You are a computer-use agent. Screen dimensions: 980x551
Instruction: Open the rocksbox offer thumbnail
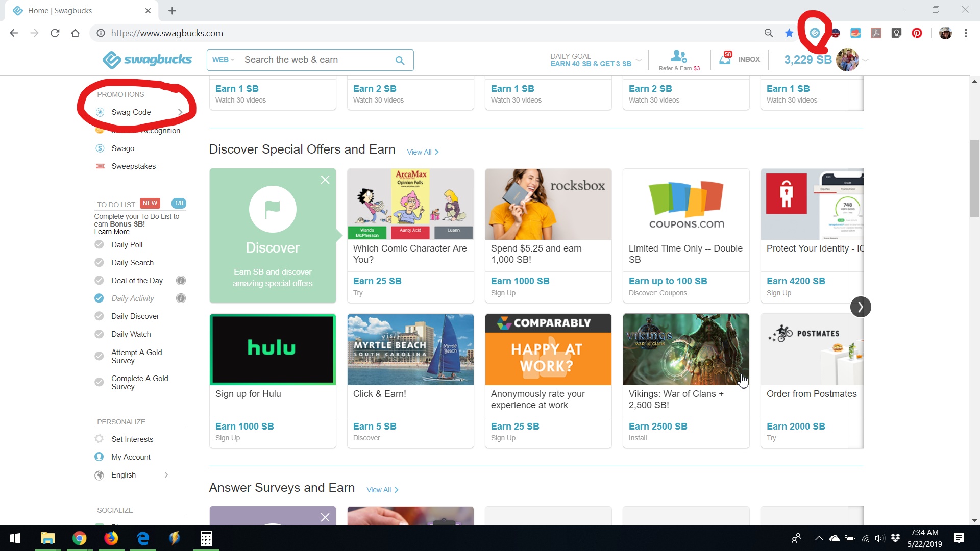tap(548, 204)
